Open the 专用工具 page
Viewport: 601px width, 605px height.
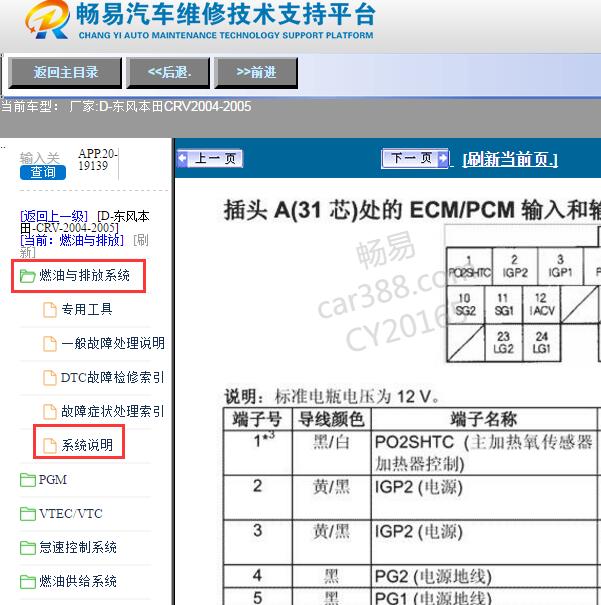click(x=87, y=309)
